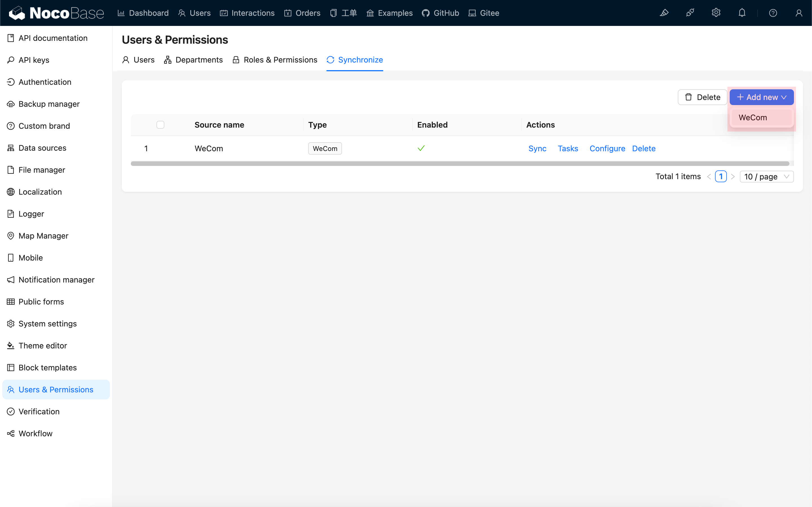Click the NocoBase logo

coord(56,13)
